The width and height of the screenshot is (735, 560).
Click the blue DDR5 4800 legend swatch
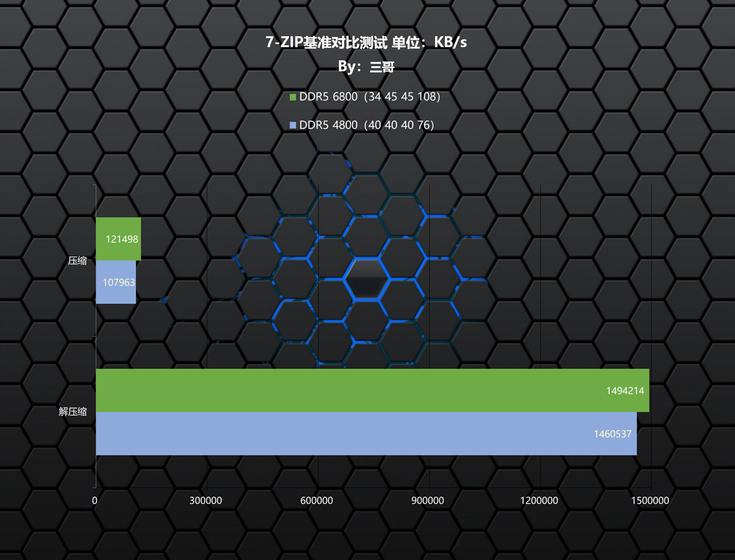pos(293,125)
